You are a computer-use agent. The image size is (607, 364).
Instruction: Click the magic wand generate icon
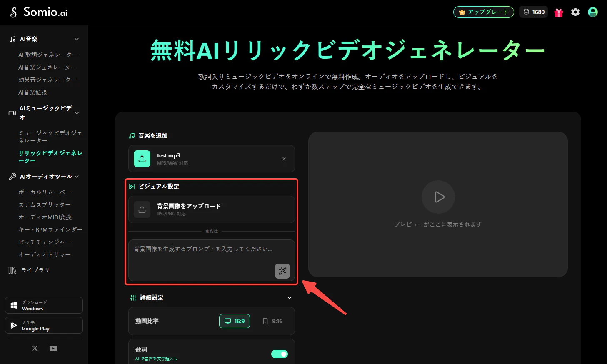pos(282,271)
